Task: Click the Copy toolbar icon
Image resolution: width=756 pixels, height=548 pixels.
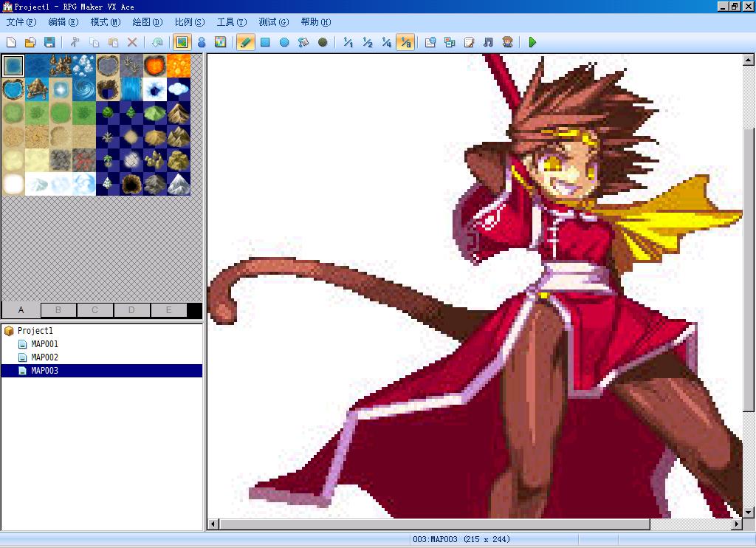Action: pos(94,42)
